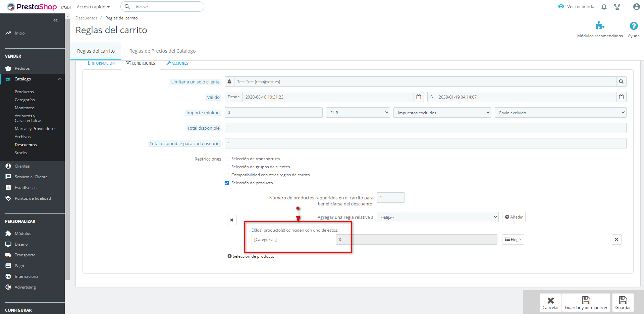
Task: Click the Descuentos breadcrumb link
Action: [x=87, y=18]
